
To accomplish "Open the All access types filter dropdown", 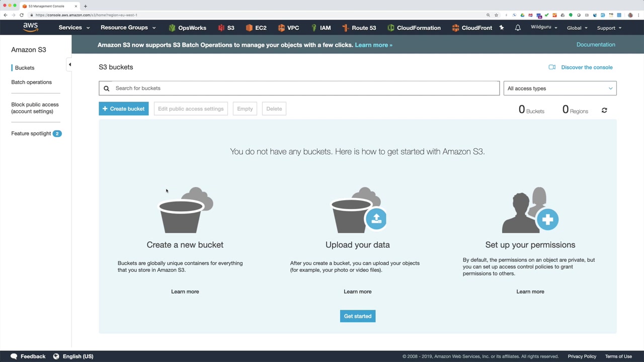I will (560, 88).
